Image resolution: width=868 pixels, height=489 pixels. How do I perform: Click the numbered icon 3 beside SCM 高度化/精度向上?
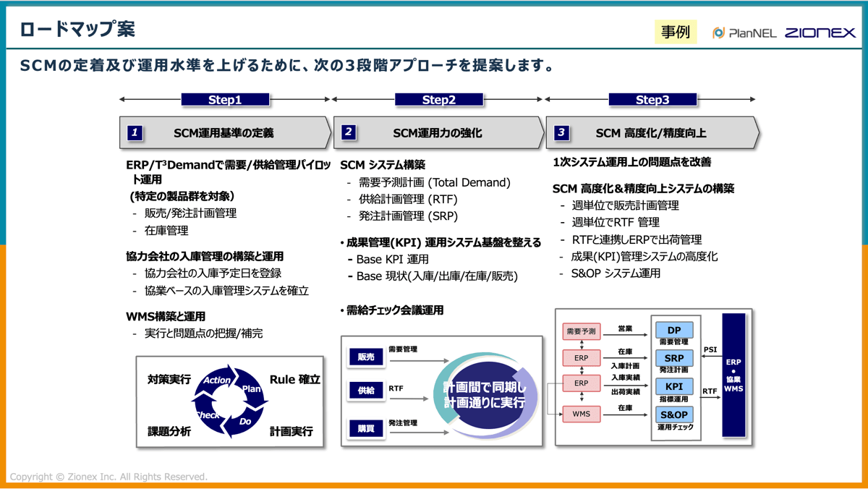pos(561,132)
